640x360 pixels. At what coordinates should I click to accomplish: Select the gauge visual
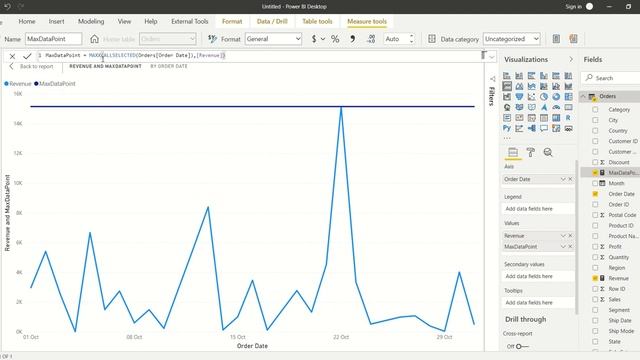[x=556, y=107]
